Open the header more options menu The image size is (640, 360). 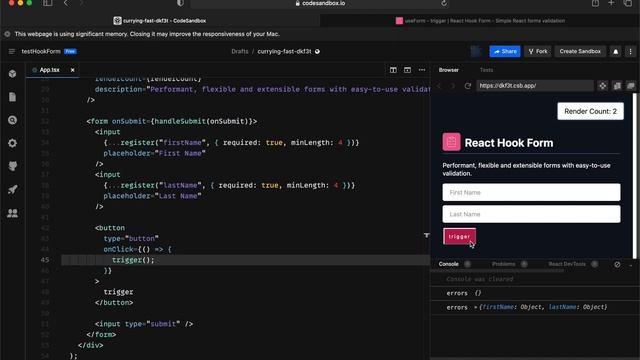[x=630, y=51]
